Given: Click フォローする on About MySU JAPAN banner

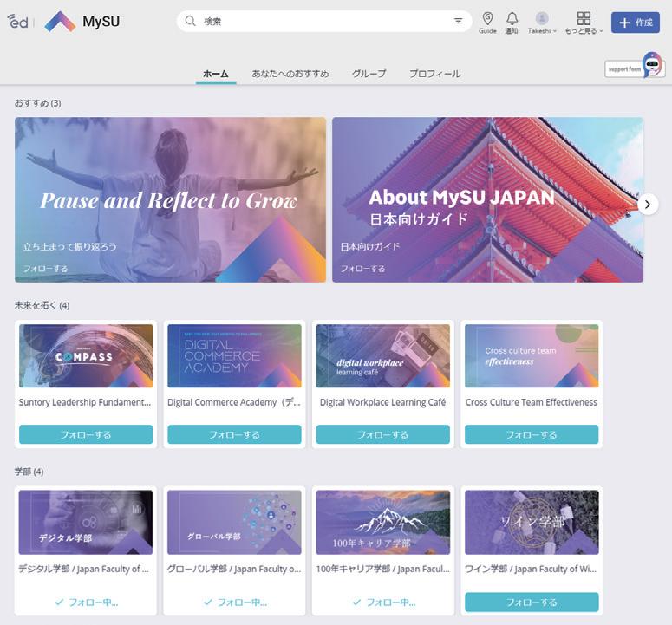Looking at the screenshot, I should (362, 269).
